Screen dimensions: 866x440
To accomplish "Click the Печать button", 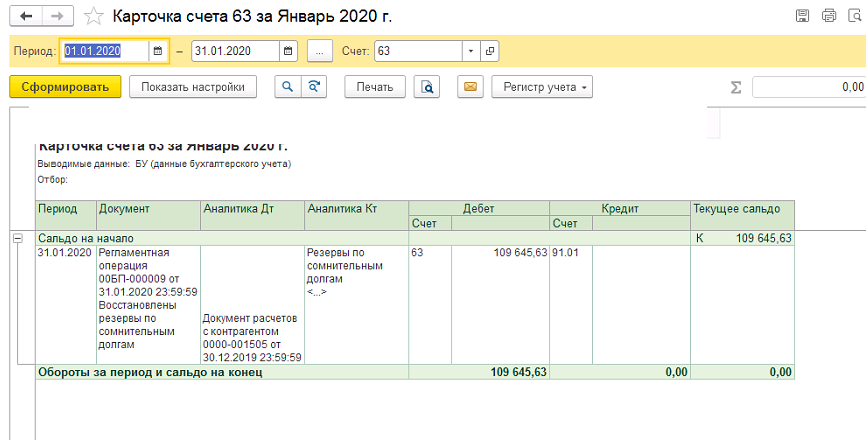I will pos(375,87).
